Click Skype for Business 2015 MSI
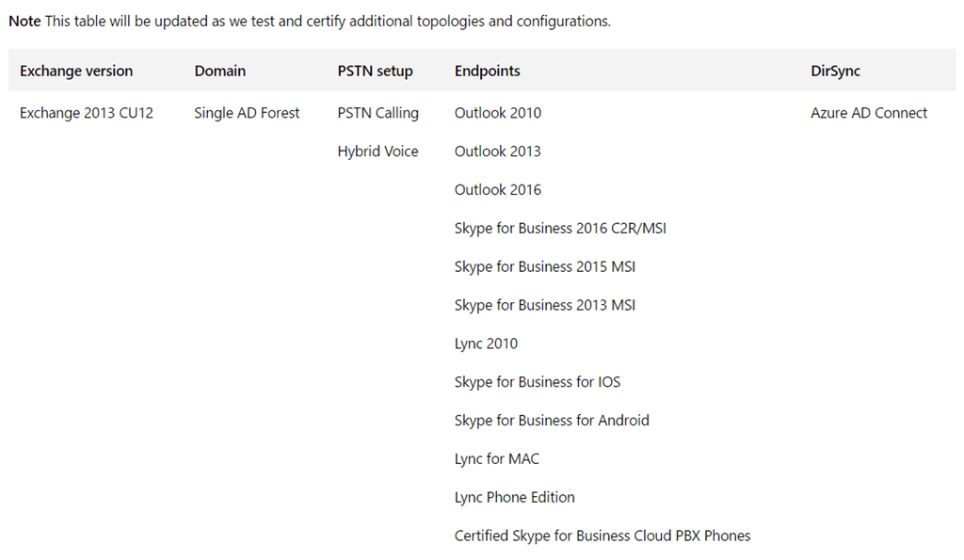The width and height of the screenshot is (964, 560). pyautogui.click(x=544, y=267)
